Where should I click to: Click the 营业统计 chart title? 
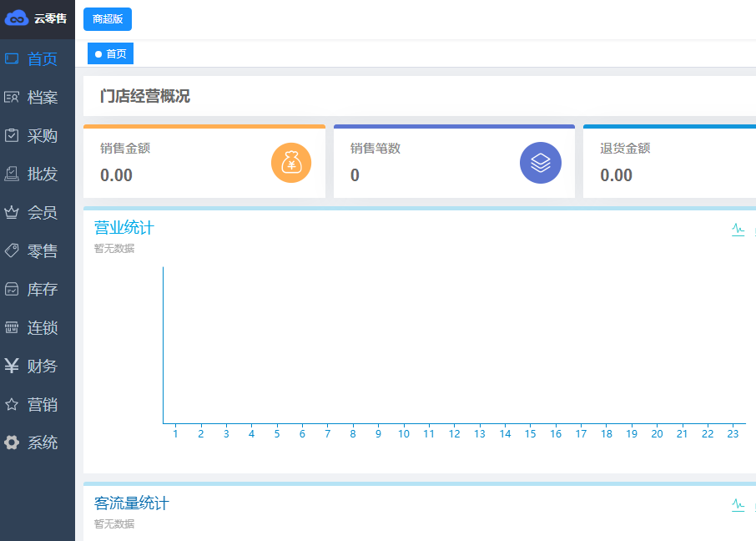click(x=124, y=229)
